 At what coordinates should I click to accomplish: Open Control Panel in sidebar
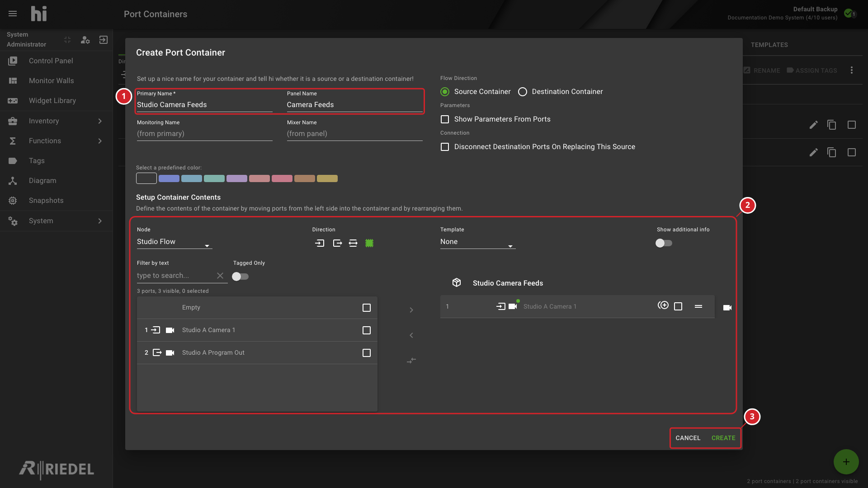coord(56,61)
